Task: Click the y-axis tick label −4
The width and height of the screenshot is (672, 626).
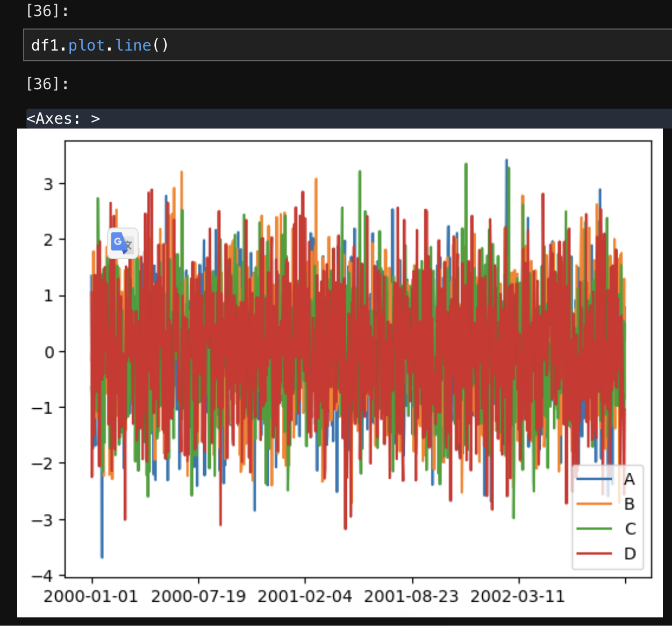Action: pos(42,576)
